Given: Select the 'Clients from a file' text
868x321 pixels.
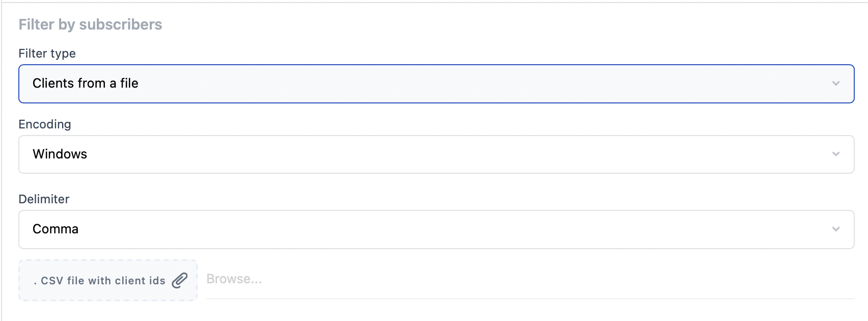Looking at the screenshot, I should point(86,83).
